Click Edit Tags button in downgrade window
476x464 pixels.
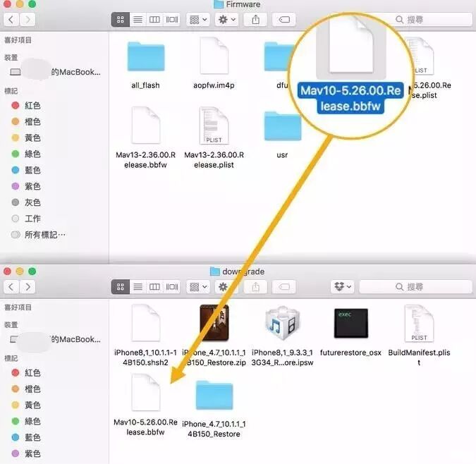[x=284, y=287]
